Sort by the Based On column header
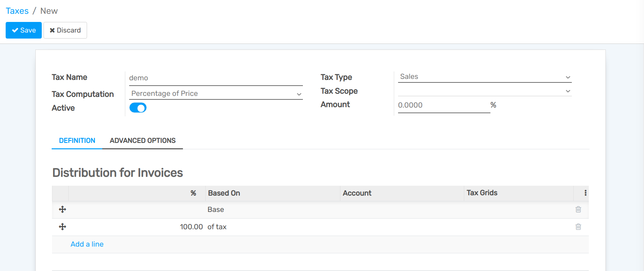Image resolution: width=644 pixels, height=271 pixels. click(224, 193)
